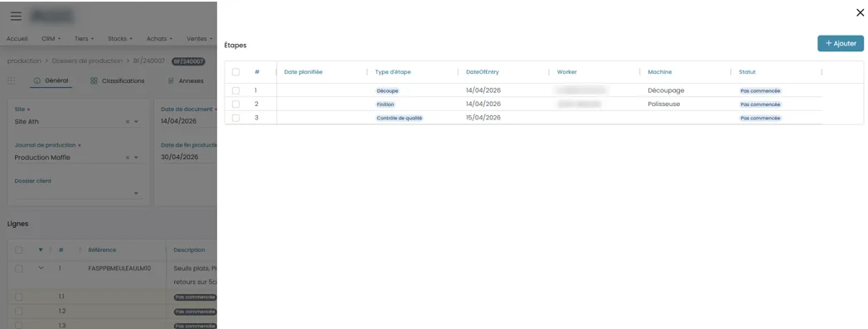868x329 pixels.
Task: Click the 15/04/2026 date cell
Action: [x=483, y=117]
